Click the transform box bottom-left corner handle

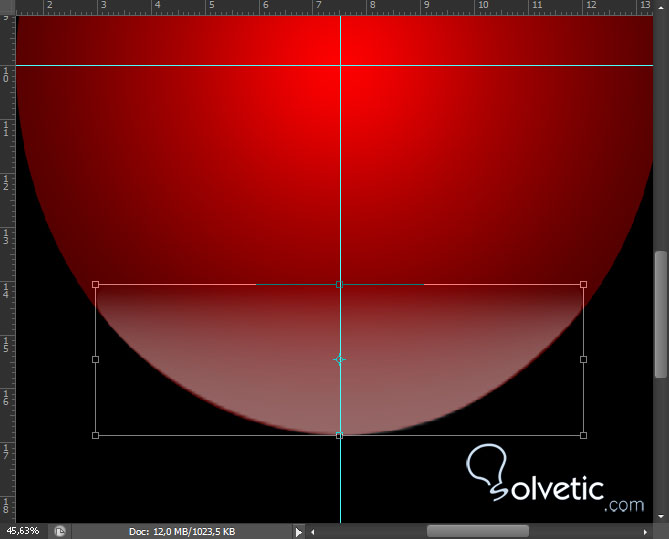[x=96, y=435]
